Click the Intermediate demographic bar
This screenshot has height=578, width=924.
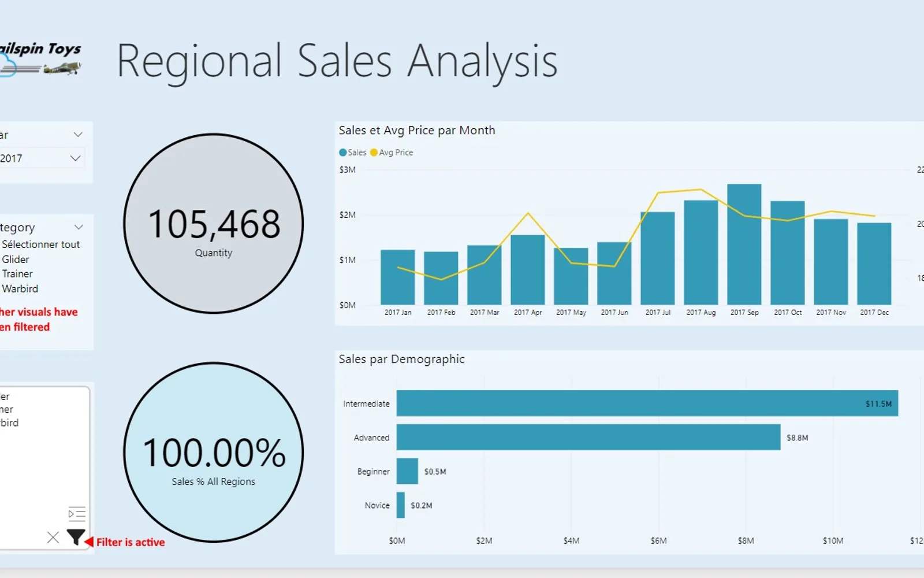647,403
